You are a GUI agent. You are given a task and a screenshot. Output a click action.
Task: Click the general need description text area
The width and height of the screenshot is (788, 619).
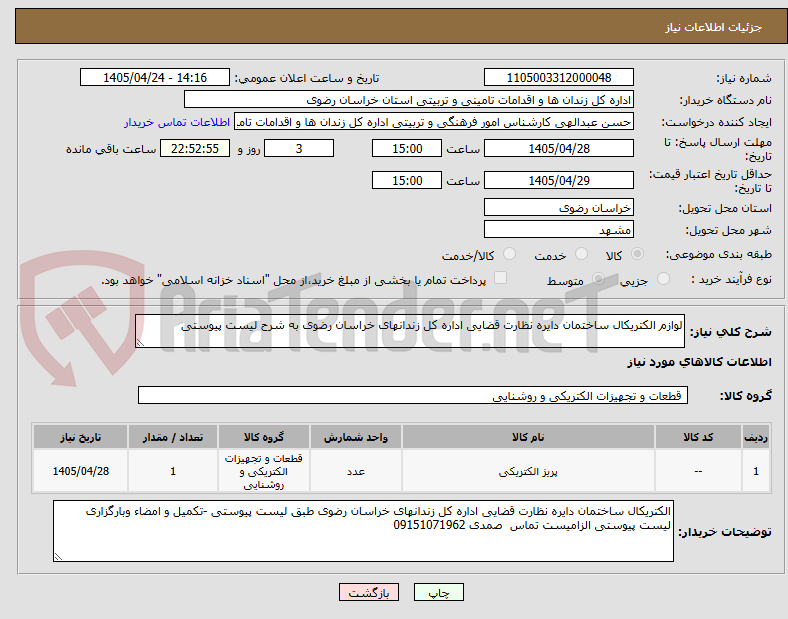410,331
